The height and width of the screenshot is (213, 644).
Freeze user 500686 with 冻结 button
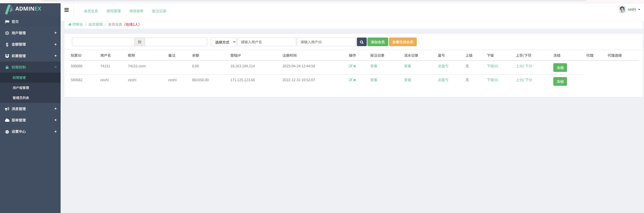[560, 68]
